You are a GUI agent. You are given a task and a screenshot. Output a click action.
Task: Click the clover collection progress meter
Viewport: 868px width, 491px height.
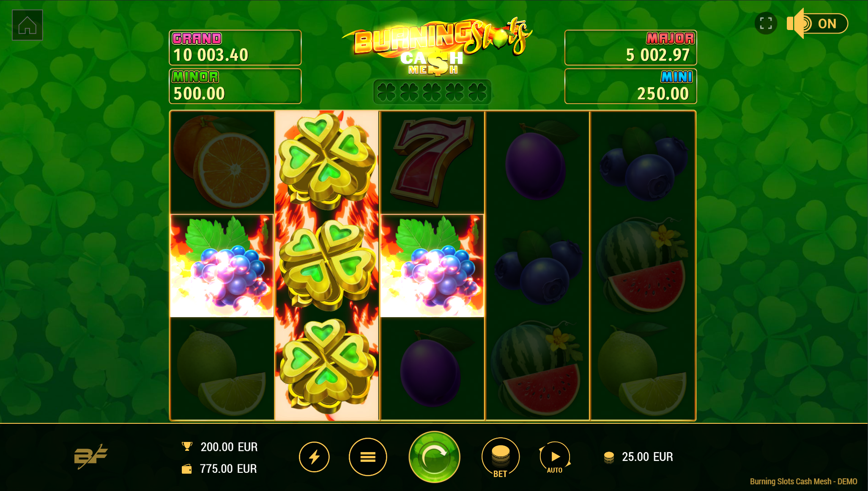click(432, 92)
